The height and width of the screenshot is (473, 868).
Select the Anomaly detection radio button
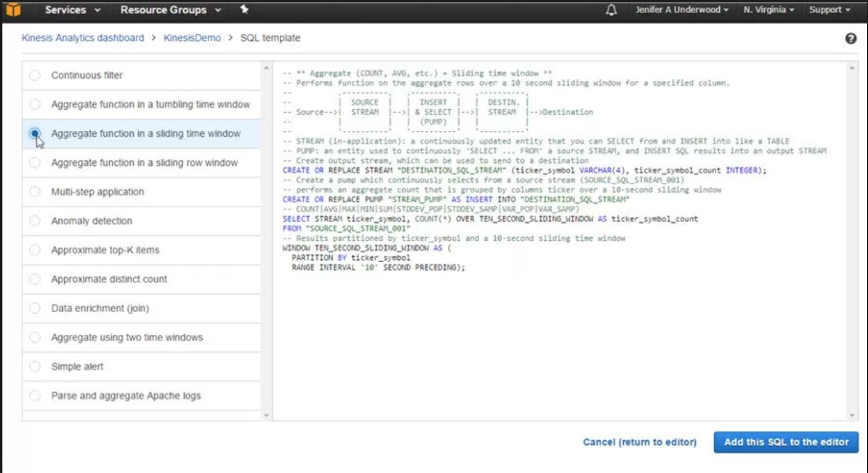coord(35,221)
